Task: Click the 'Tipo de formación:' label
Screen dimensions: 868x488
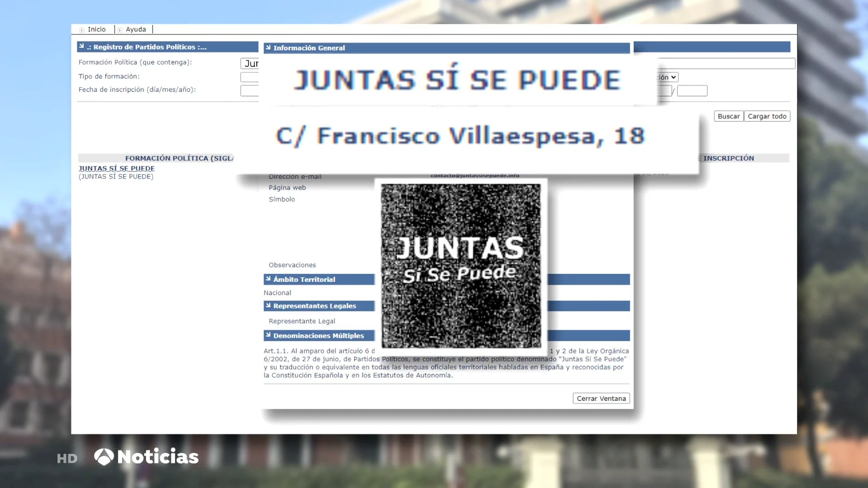Action: [x=109, y=76]
